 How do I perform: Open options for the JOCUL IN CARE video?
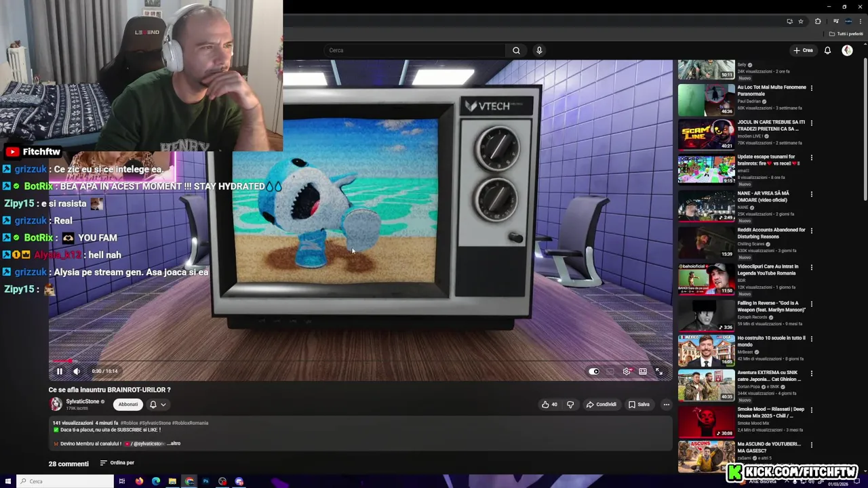812,123
